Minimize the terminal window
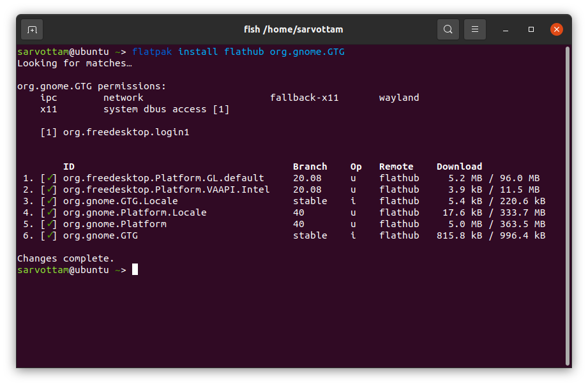 pos(506,29)
